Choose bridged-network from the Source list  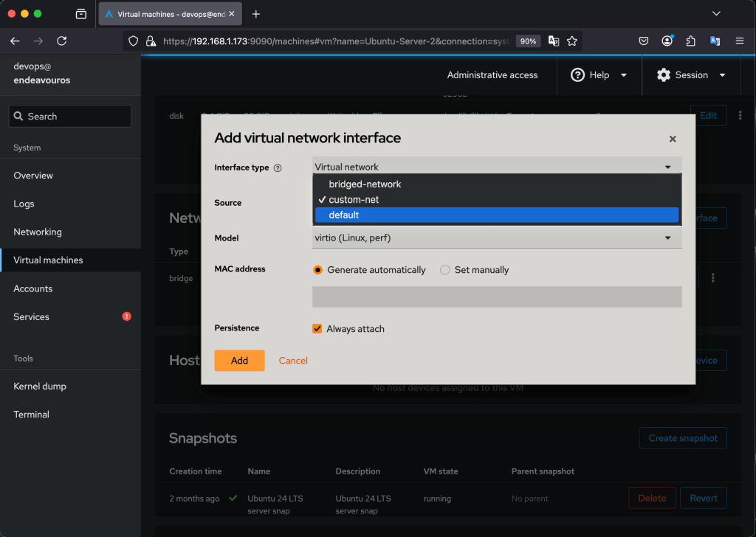[496, 184]
